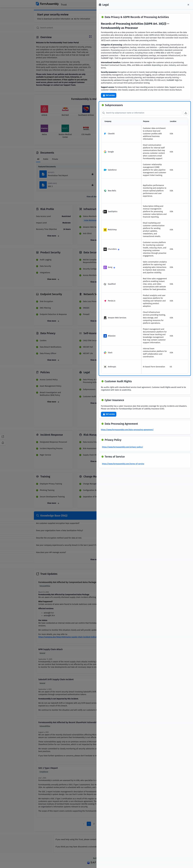This screenshot has width=193, height=868.
Task: Click the ChurnZero logo
Action: pos(105,249)
